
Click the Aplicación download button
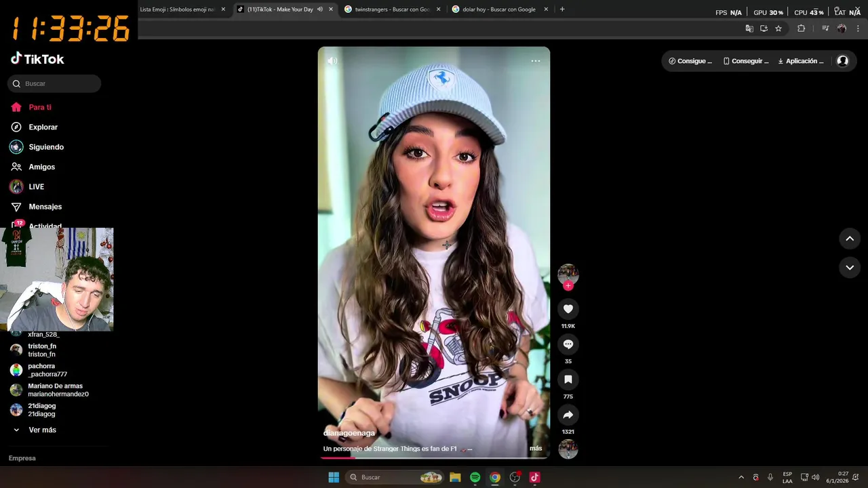click(x=801, y=61)
